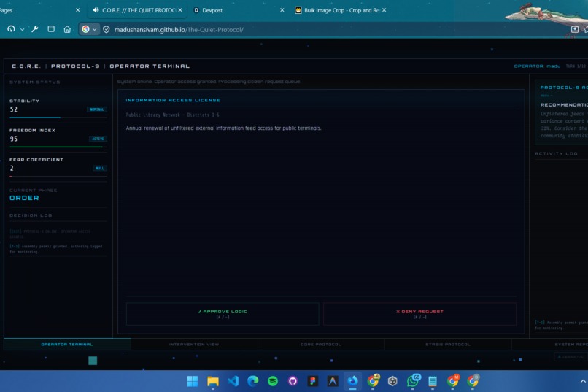Open the Google search engine selector dropdown
The height and width of the screenshot is (392, 588).
click(89, 29)
